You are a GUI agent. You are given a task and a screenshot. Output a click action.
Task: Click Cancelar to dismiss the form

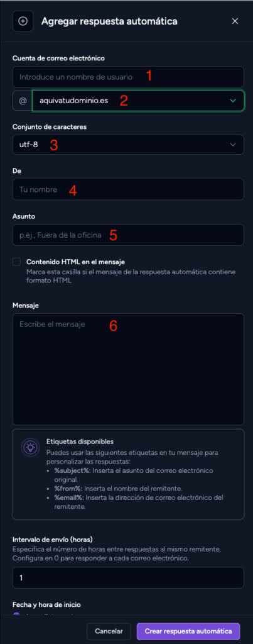pos(109,631)
